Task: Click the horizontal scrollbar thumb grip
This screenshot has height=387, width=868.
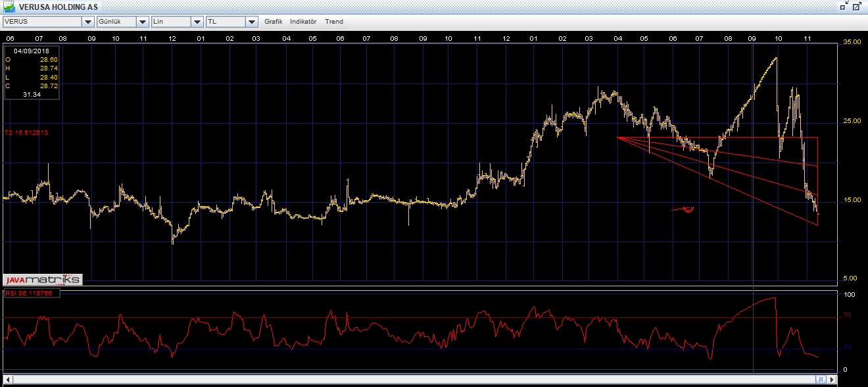Action: click(x=821, y=380)
